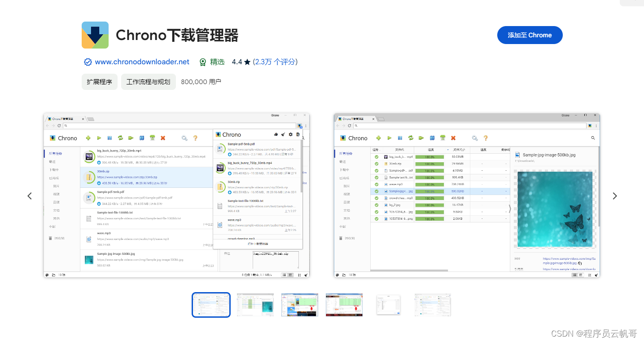Click the 精选 featured badge
This screenshot has width=644, height=342.
point(212,62)
